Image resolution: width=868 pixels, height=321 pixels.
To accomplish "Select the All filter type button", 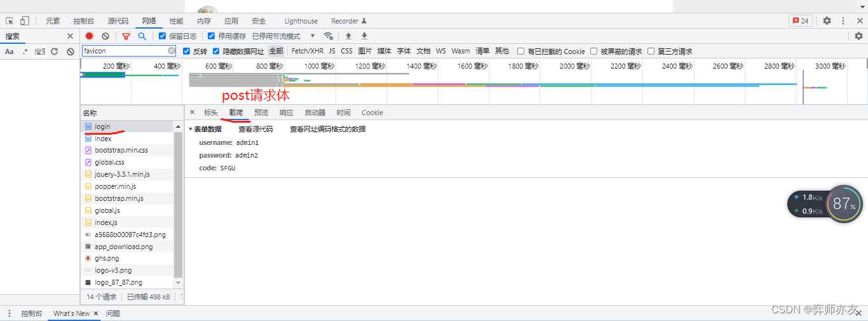I will [x=276, y=51].
